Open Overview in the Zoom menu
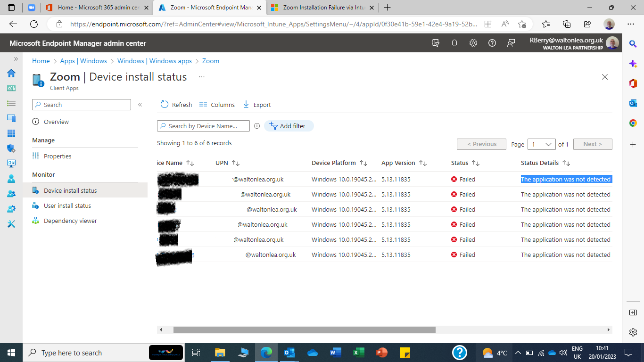 click(x=56, y=122)
